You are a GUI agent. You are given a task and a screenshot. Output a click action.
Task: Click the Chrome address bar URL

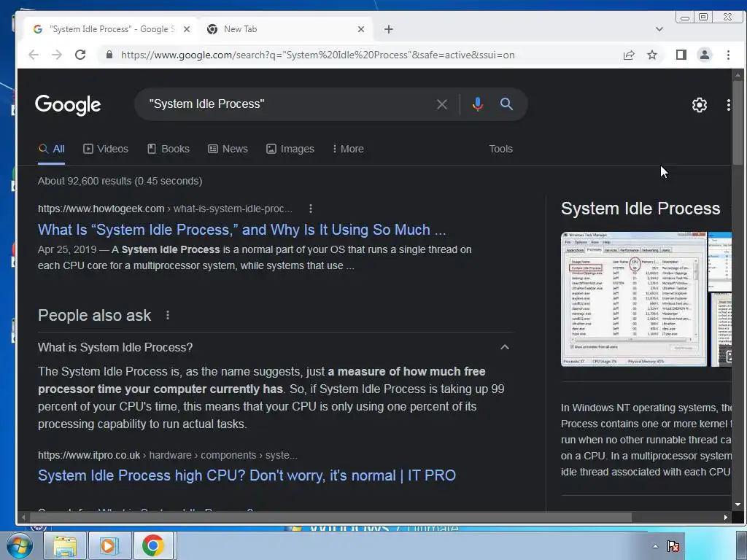pyautogui.click(x=318, y=55)
